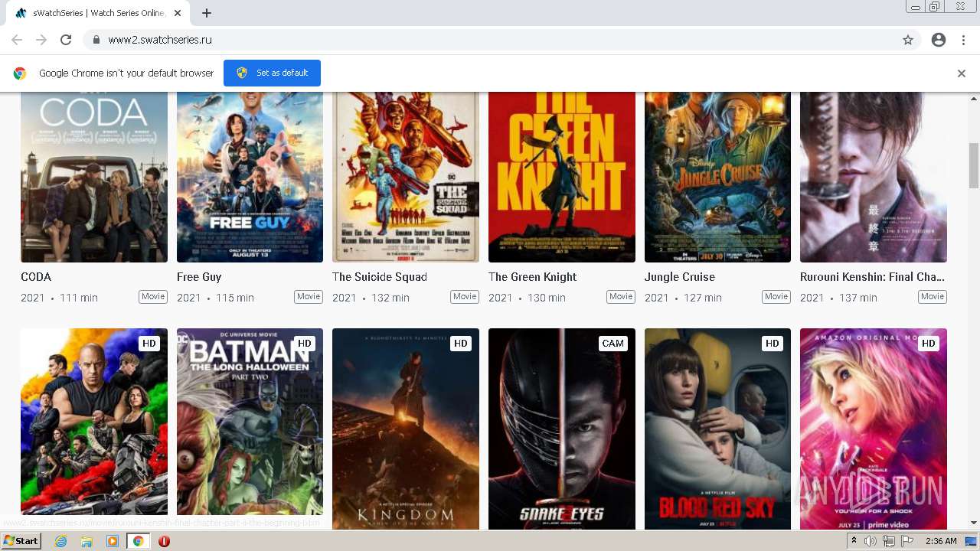Launch Internet Explorer from the taskbar
The height and width of the screenshot is (551, 980).
pos(60,541)
